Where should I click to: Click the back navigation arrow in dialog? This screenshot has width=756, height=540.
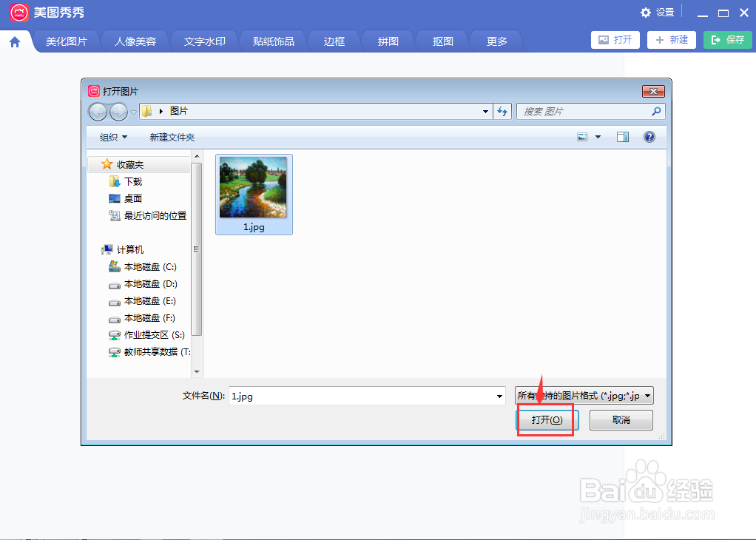pos(98,112)
